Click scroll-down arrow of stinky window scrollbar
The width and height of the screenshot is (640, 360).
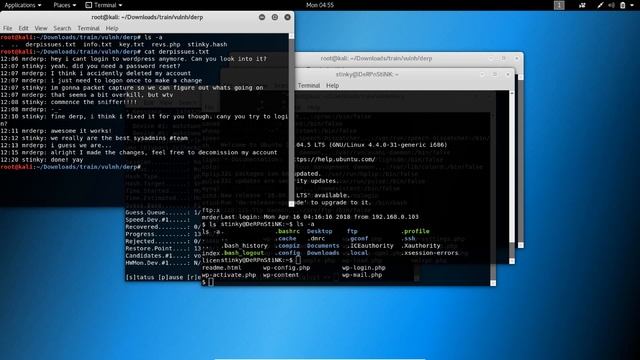pyautogui.click(x=512, y=261)
